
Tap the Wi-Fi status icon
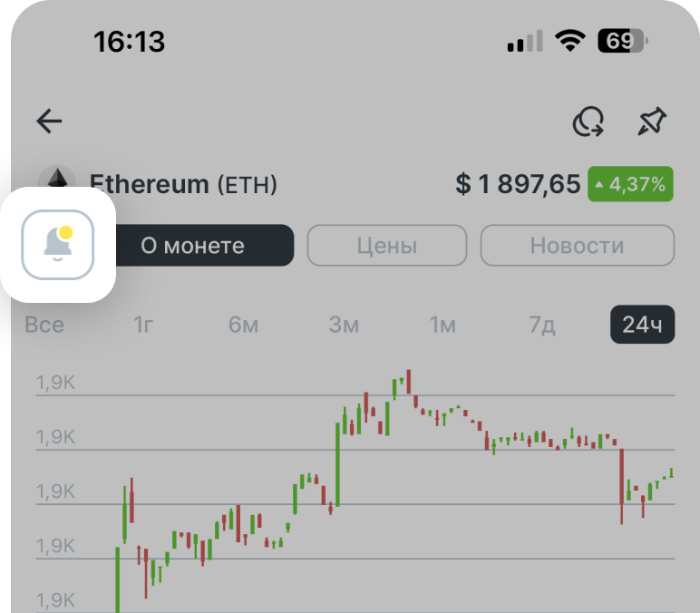pos(570,41)
